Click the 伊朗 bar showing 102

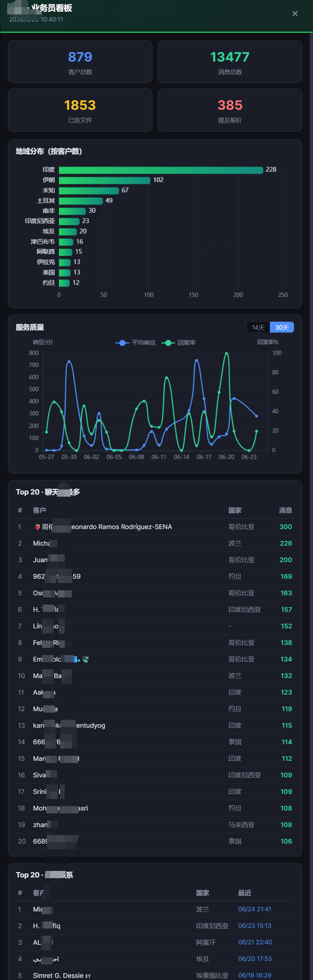(x=105, y=180)
